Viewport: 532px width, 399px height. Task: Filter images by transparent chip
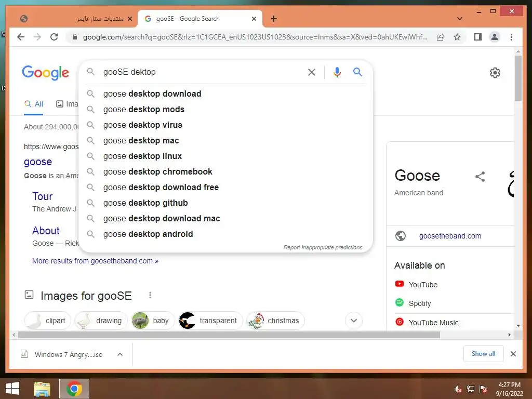pos(210,321)
